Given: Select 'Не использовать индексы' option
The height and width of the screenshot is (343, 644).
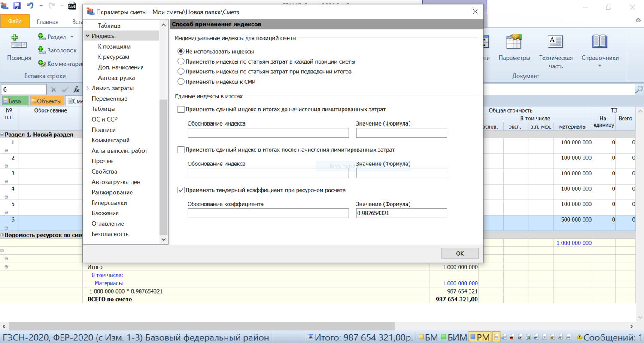Looking at the screenshot, I should pyautogui.click(x=181, y=51).
